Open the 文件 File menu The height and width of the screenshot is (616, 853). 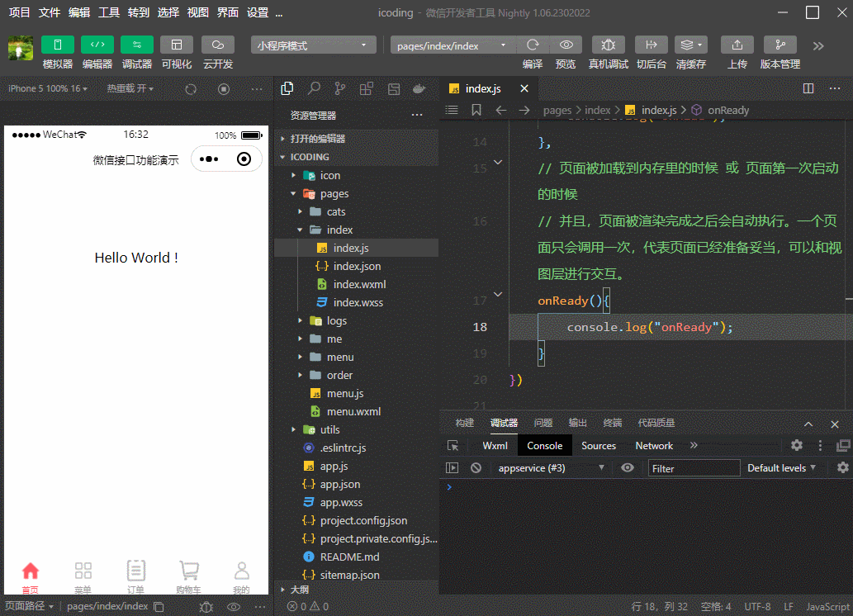pyautogui.click(x=49, y=12)
